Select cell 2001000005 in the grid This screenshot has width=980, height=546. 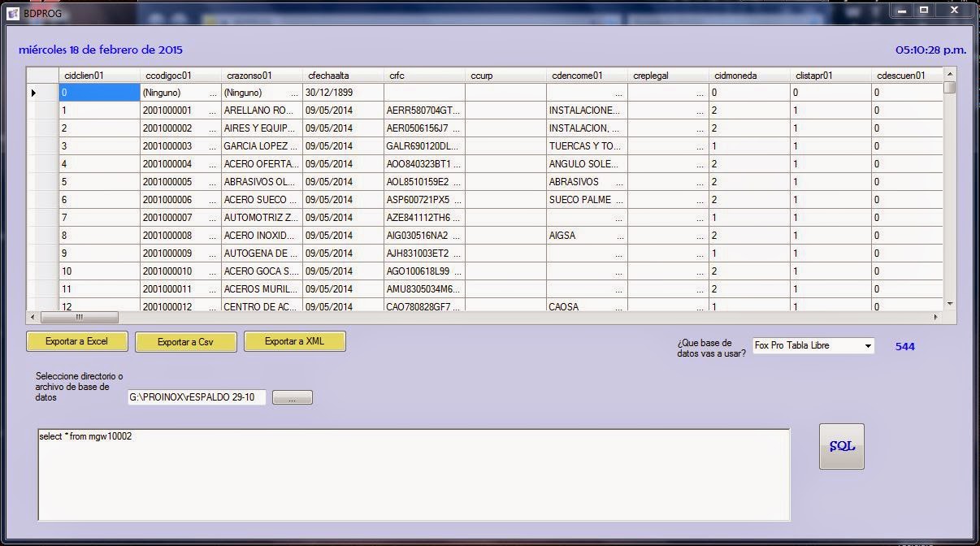180,182
